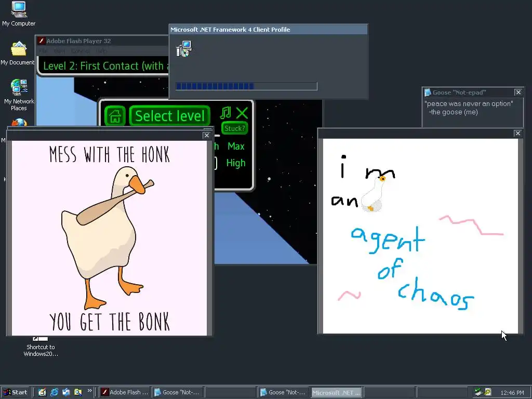Choose Max quality option in game menu
532x399 pixels.
click(236, 146)
